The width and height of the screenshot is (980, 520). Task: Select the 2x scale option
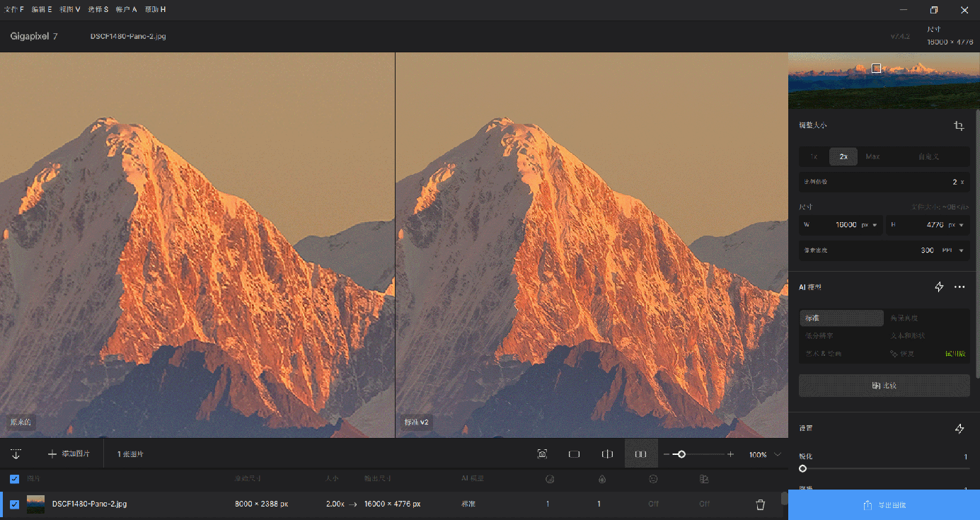[x=843, y=156]
